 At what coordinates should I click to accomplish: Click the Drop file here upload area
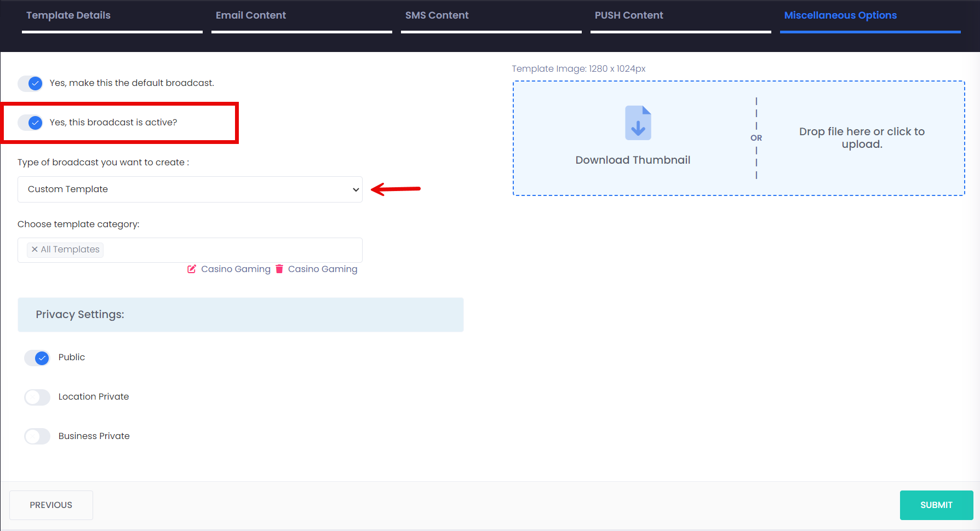pyautogui.click(x=862, y=138)
